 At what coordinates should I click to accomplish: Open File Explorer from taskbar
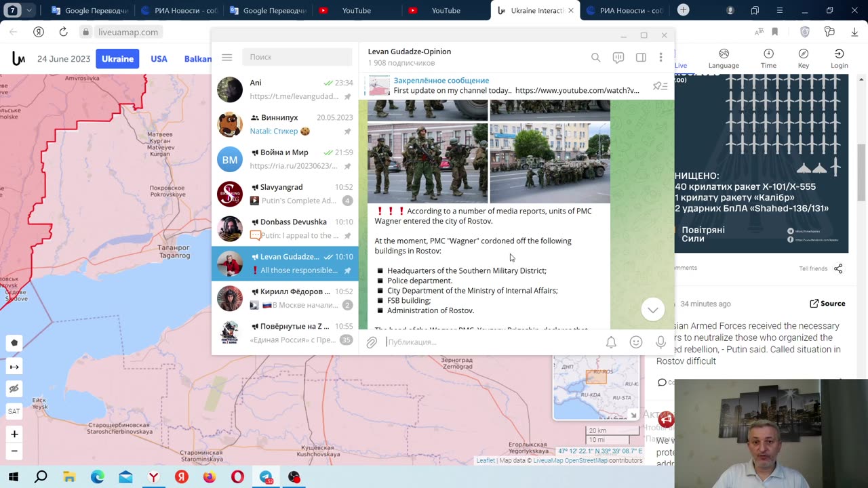pyautogui.click(x=69, y=477)
